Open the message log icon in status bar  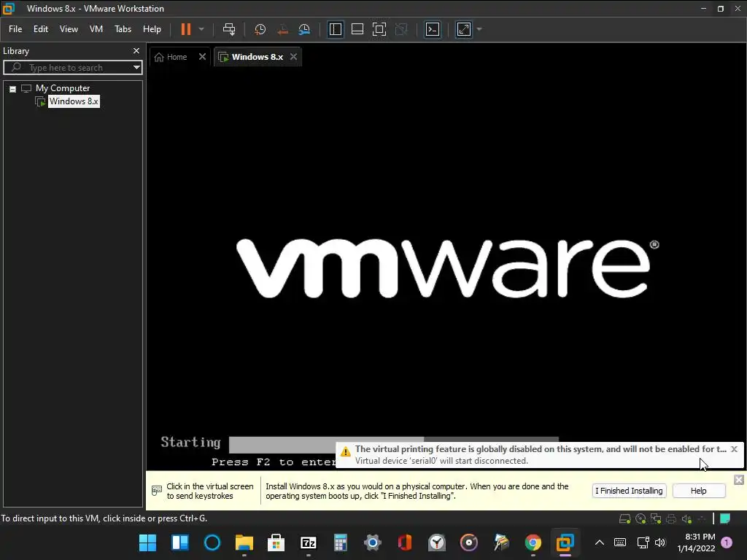click(x=725, y=519)
